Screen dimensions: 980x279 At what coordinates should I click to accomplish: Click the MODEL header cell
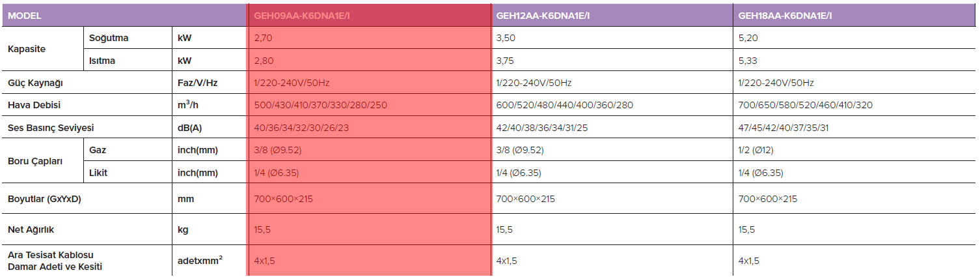(x=25, y=16)
